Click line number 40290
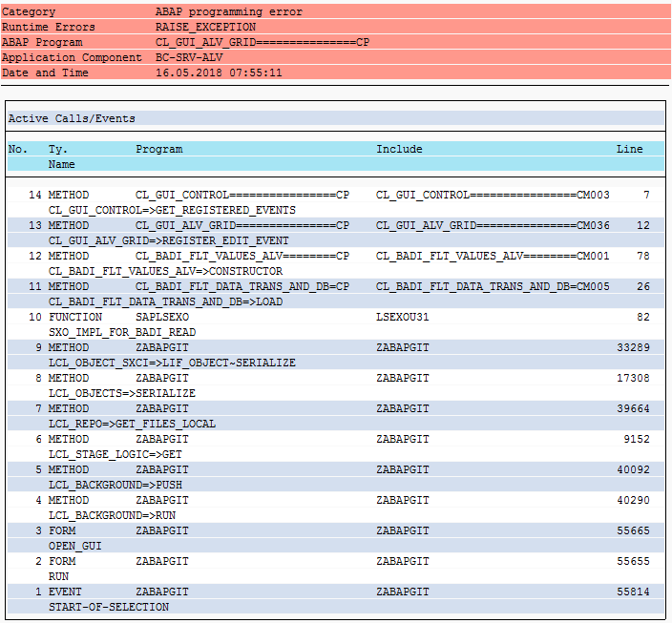This screenshot has width=672, height=623. [633, 501]
